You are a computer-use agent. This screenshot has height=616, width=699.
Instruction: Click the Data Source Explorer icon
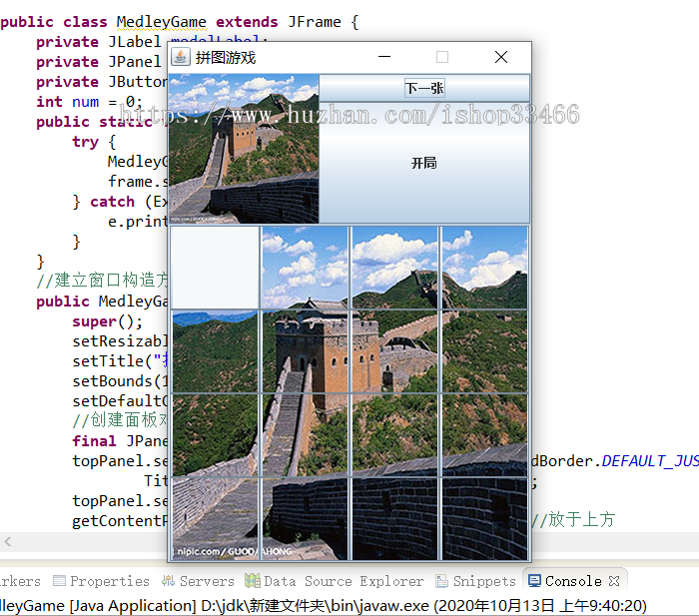click(253, 580)
